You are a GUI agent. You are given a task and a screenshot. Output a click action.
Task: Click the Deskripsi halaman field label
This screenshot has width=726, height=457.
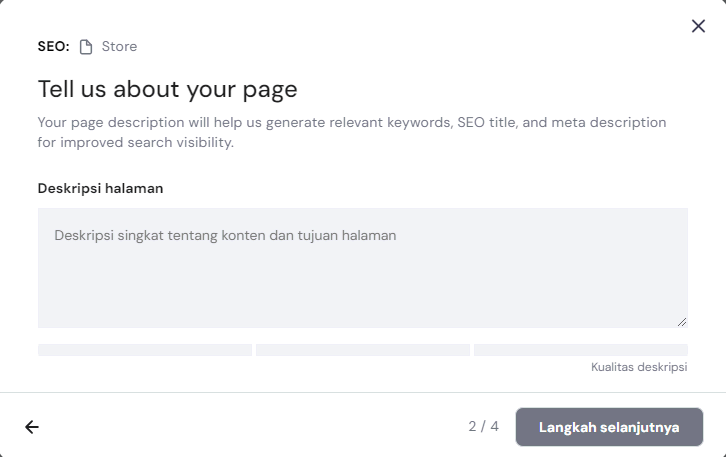tap(100, 188)
